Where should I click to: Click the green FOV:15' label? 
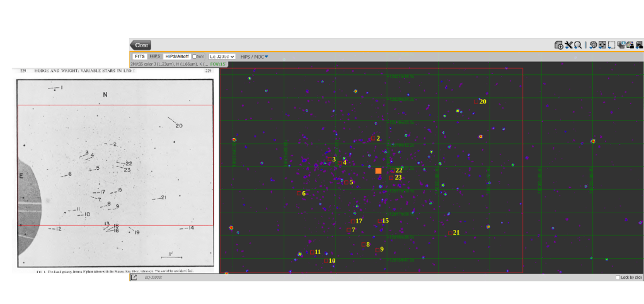coord(219,64)
